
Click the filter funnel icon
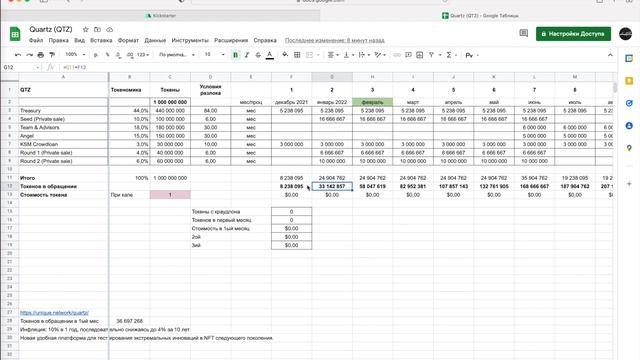431,55
